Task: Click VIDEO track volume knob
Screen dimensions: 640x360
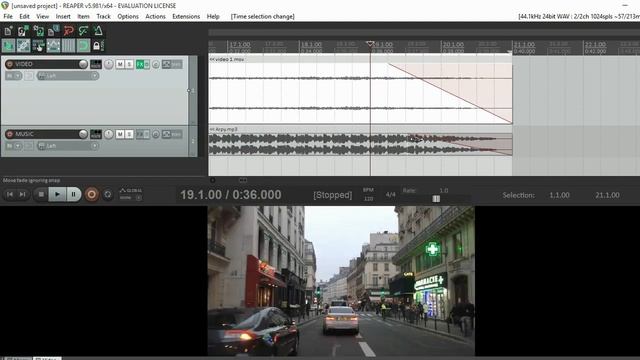Action: [x=83, y=64]
